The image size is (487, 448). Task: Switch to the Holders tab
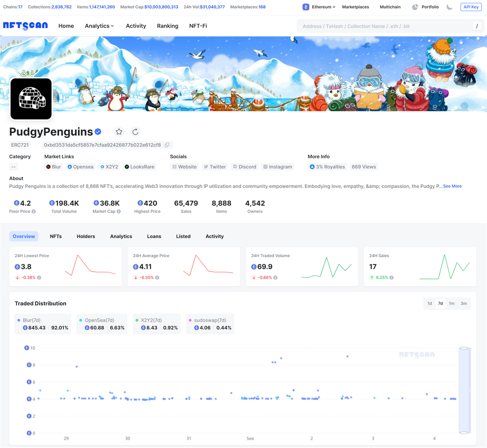86,236
